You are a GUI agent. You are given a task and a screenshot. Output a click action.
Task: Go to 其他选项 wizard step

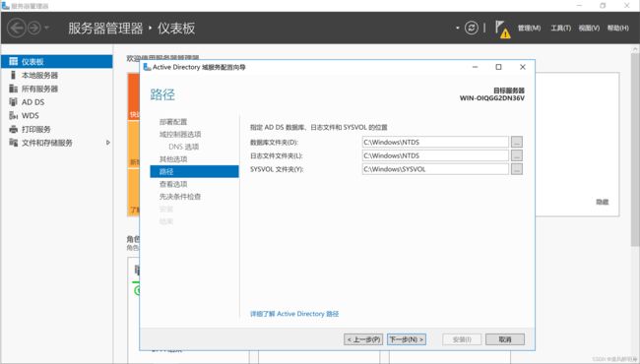(x=173, y=159)
